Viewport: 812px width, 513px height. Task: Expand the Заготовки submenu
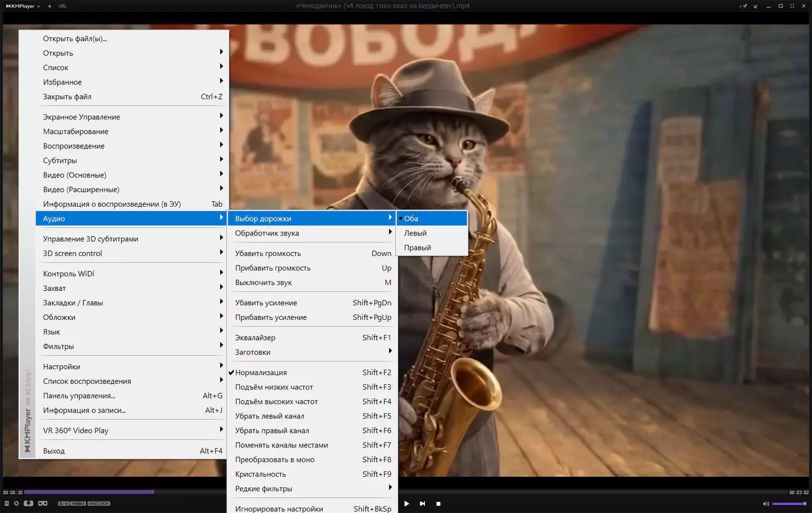tap(312, 352)
